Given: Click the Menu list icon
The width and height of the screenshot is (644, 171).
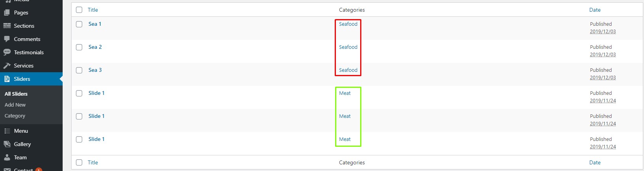Looking at the screenshot, I should [7, 131].
